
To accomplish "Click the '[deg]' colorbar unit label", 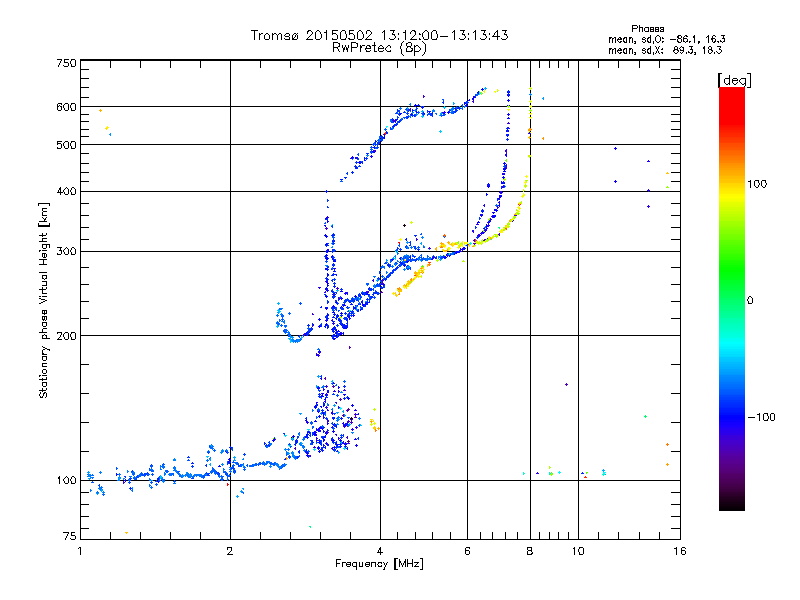I will (x=734, y=80).
